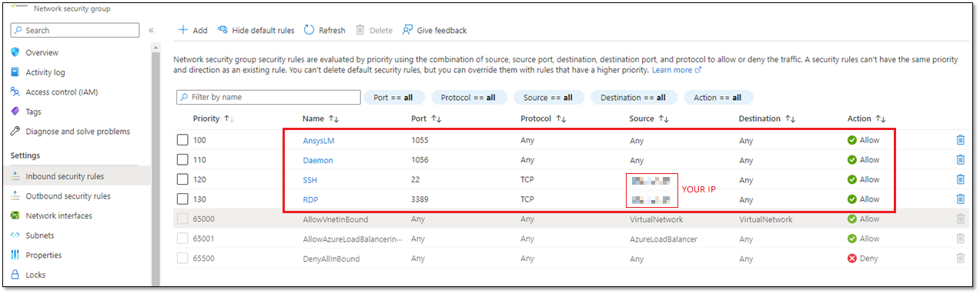Open the Destination == all filter

click(633, 98)
